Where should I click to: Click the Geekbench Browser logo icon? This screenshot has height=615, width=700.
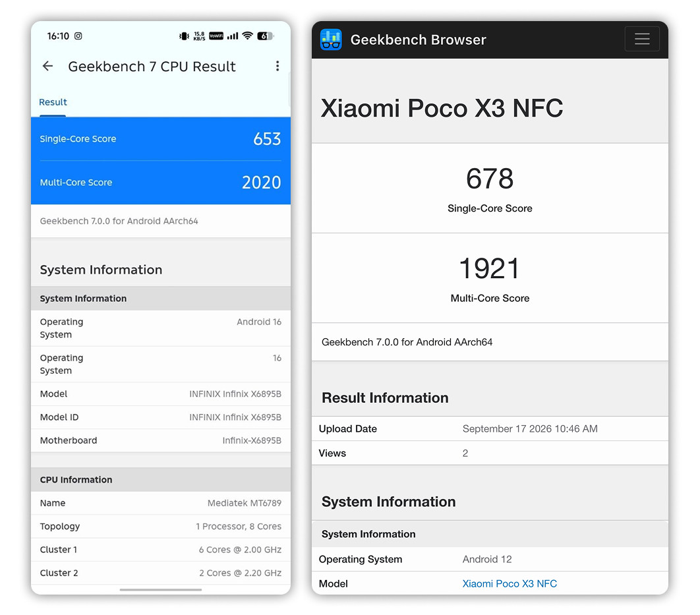coord(331,40)
